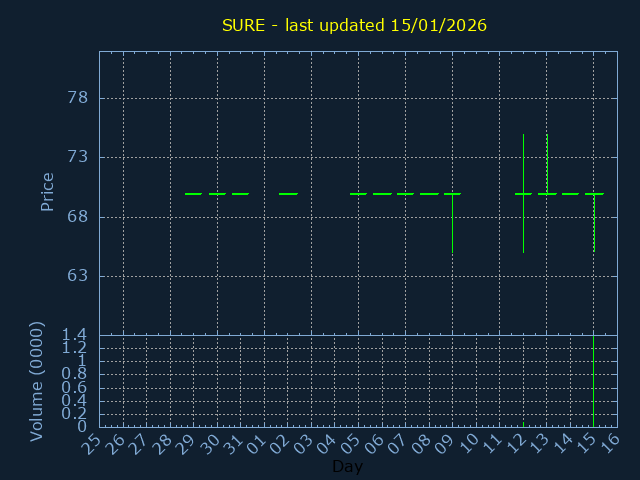Click the gray upper wick on day 13
Viewport: 640px width, 480px height.
coord(547,162)
